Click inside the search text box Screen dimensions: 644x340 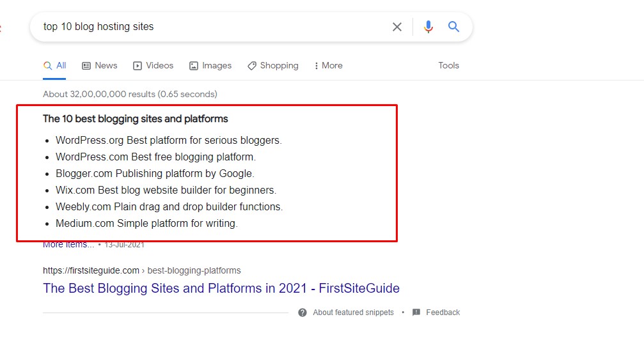pos(211,27)
